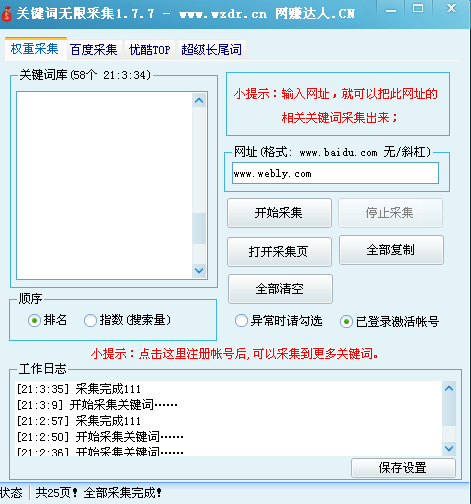Screen dimensions: 471x504
Task: Click the 关键词库 (58个 21:3:34) label
Action: (x=85, y=75)
